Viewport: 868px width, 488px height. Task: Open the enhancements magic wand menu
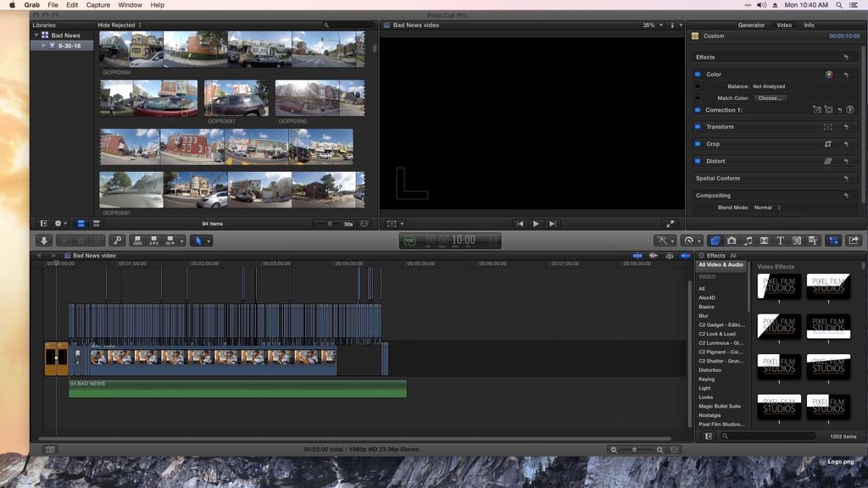tap(665, 241)
